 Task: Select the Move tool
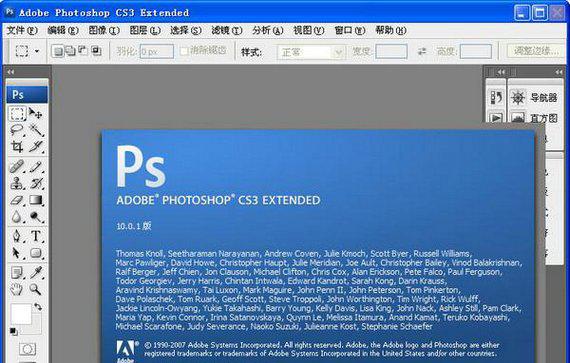click(36, 114)
